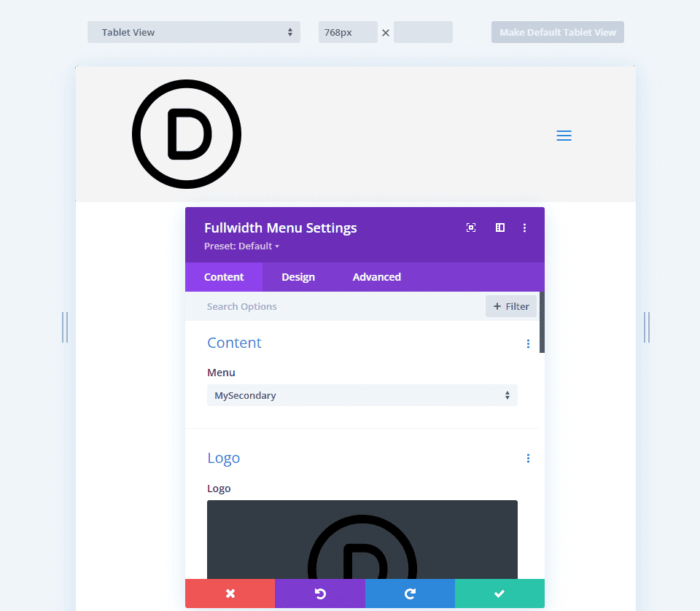The width and height of the screenshot is (700, 611).
Task: Open the hamburger menu in the header preview
Action: (564, 136)
